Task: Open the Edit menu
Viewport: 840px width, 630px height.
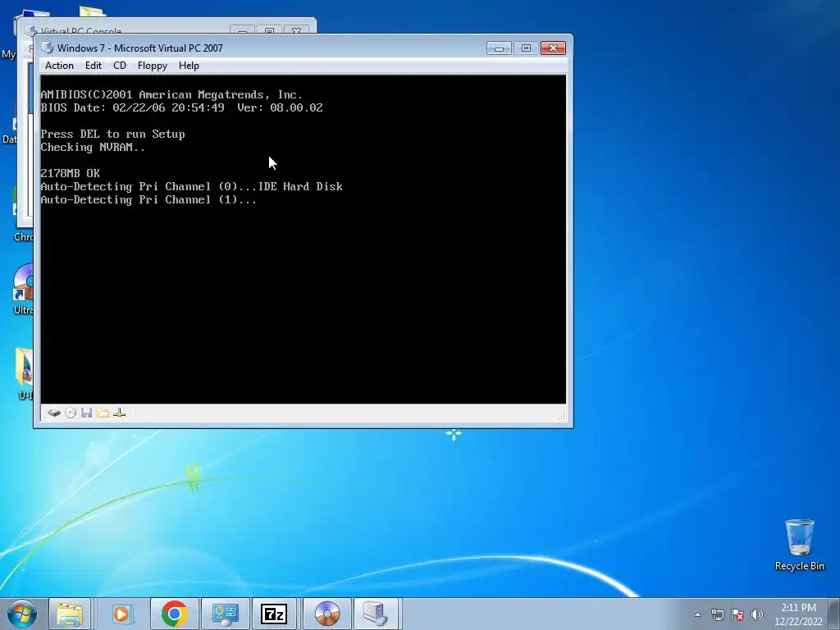Action: point(94,66)
